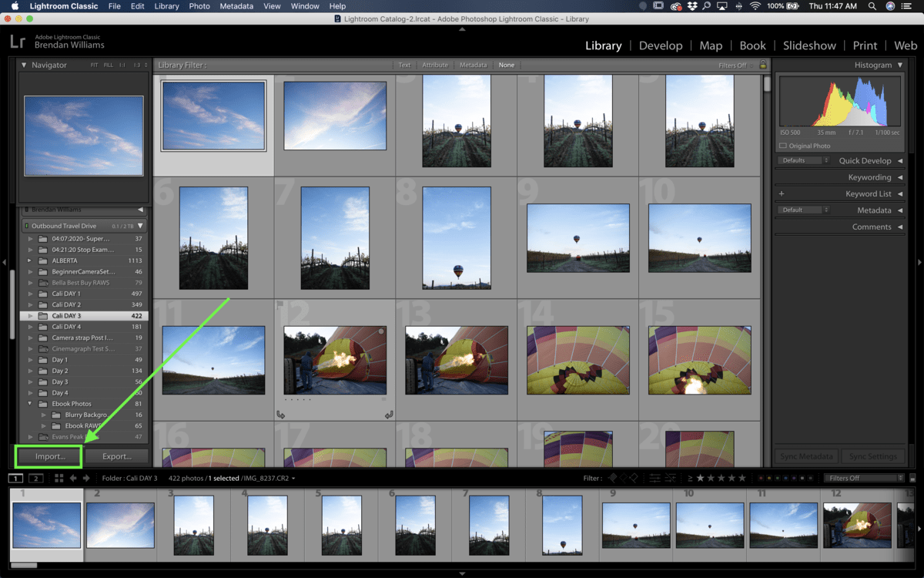
Task: Go back using the filmstrip left arrow
Action: point(73,479)
